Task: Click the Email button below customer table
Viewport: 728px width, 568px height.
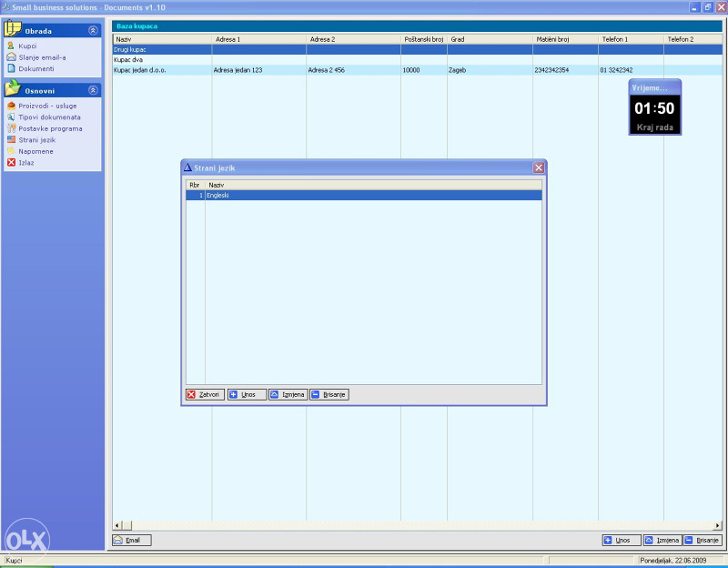Action: click(x=132, y=540)
